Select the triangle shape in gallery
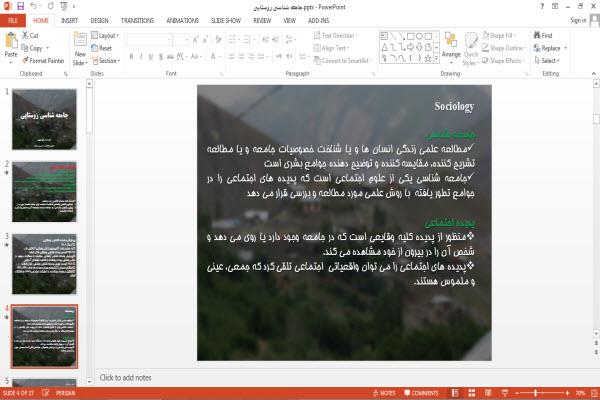This screenshot has width=600, height=400. tap(384, 47)
